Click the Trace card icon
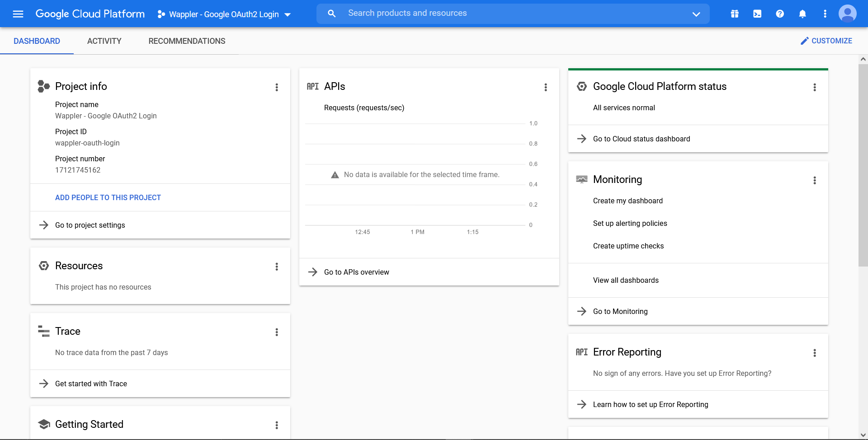 coord(44,331)
